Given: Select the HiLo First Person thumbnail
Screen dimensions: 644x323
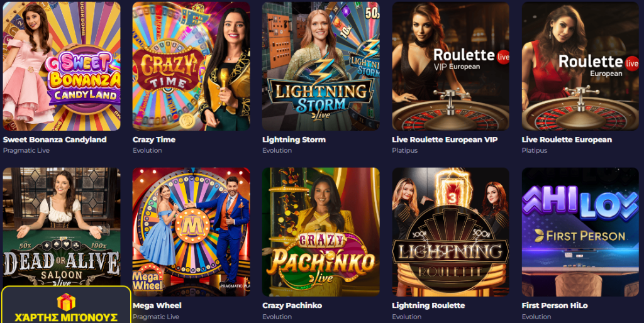Looking at the screenshot, I should [x=580, y=232].
